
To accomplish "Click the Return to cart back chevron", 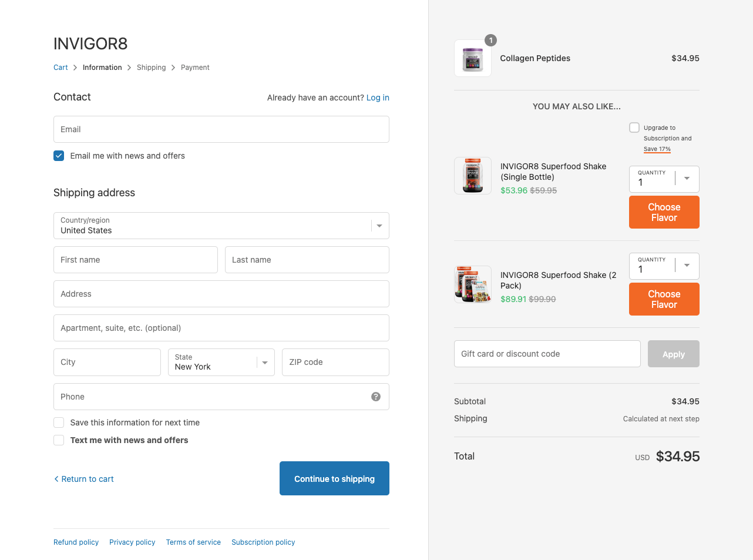I will (x=56, y=479).
